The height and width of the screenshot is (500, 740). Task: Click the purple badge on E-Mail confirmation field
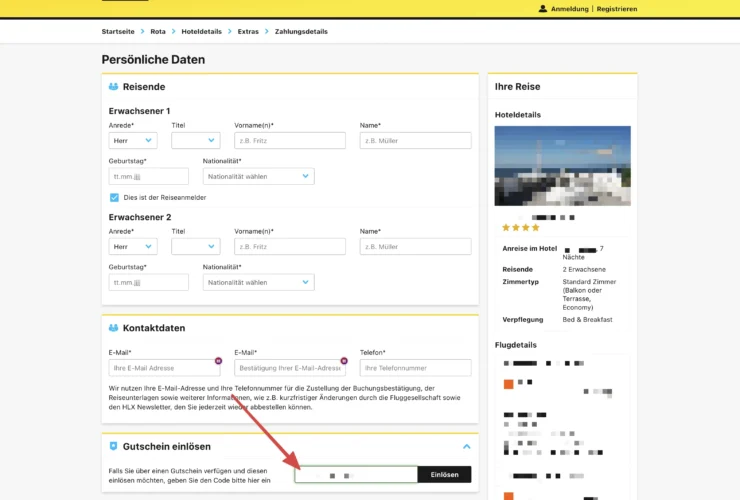point(344,360)
